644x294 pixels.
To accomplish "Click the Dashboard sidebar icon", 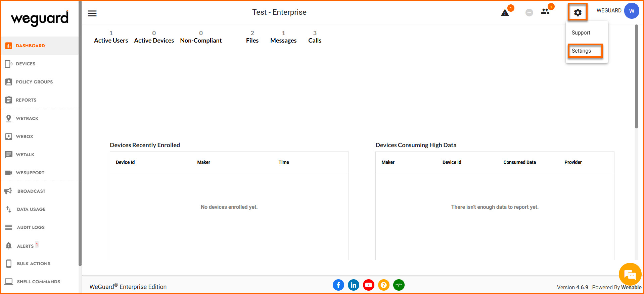I will pos(9,46).
